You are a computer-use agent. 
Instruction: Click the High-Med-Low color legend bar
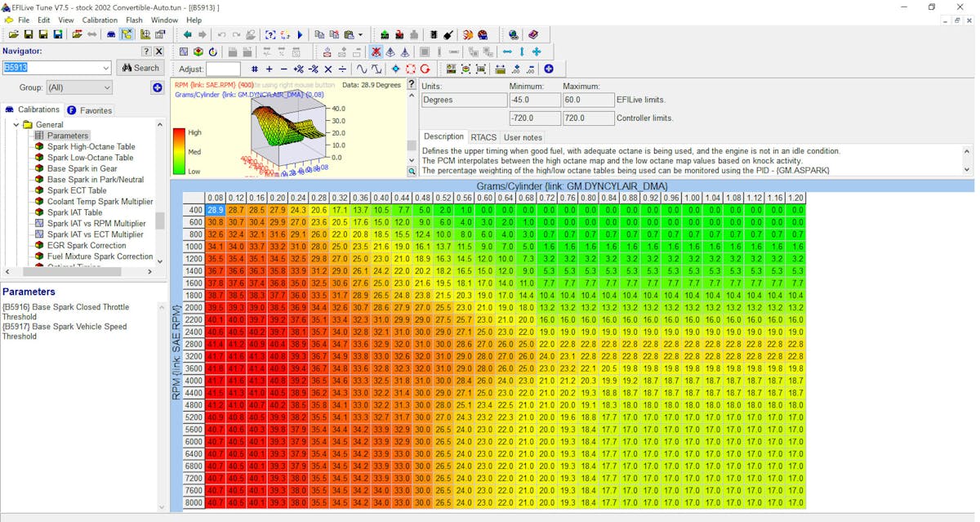tap(179, 152)
